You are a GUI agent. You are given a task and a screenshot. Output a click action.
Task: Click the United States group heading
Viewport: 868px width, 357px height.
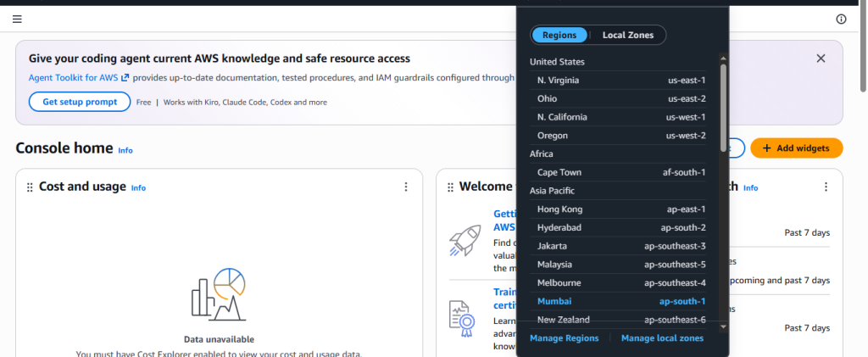click(557, 62)
